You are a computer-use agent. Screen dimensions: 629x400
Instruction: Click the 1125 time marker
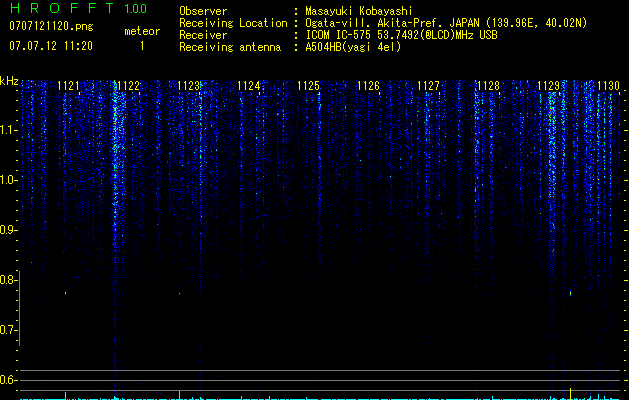click(x=308, y=86)
